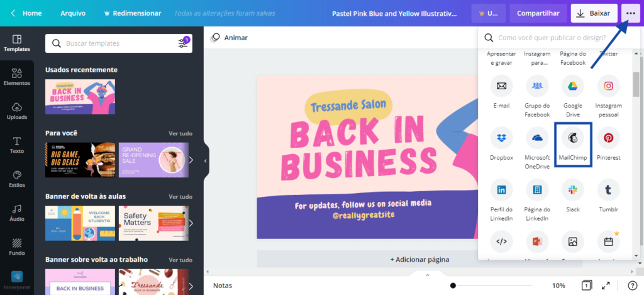
Task: Select the E-mail publish option
Action: tap(501, 93)
